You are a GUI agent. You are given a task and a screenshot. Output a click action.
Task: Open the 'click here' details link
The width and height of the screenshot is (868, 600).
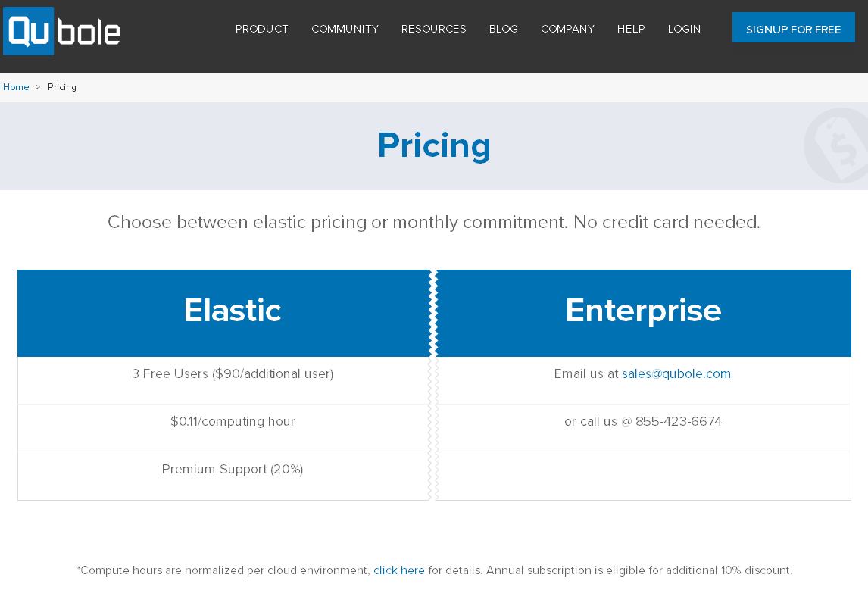[399, 570]
